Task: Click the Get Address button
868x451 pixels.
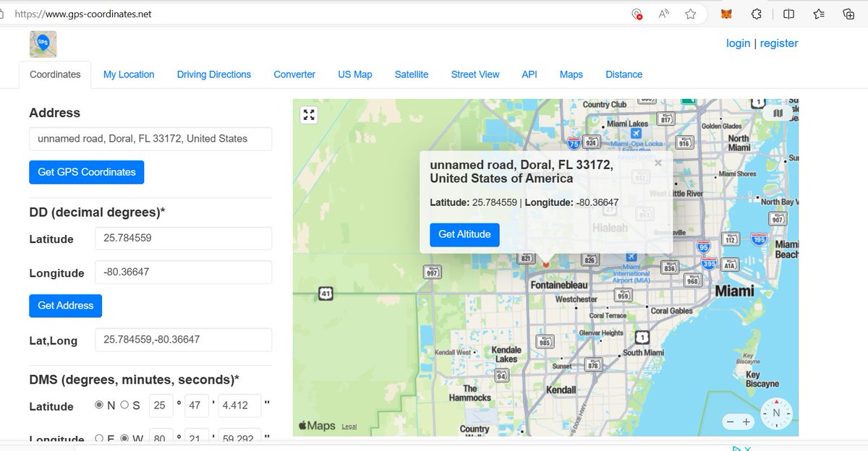Action: coord(66,306)
